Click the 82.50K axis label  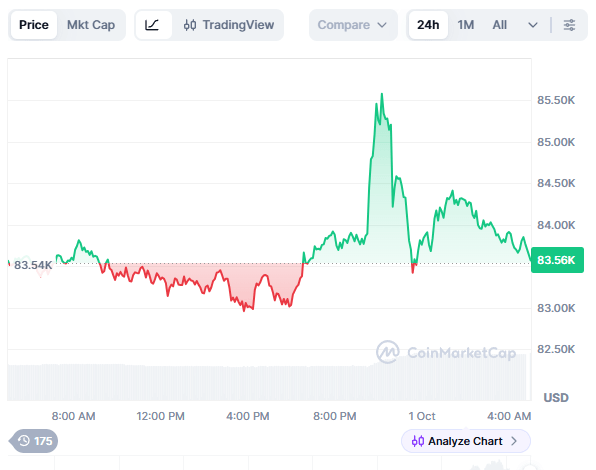pyautogui.click(x=556, y=349)
